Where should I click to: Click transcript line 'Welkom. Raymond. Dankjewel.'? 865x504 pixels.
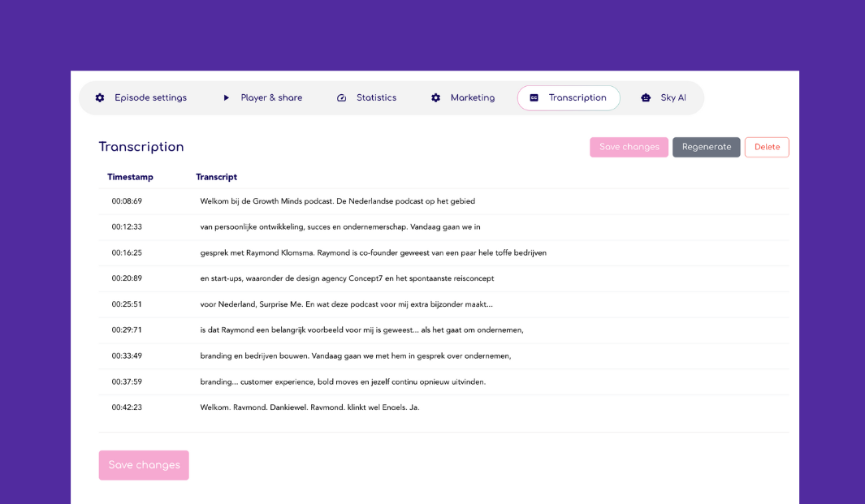click(309, 407)
